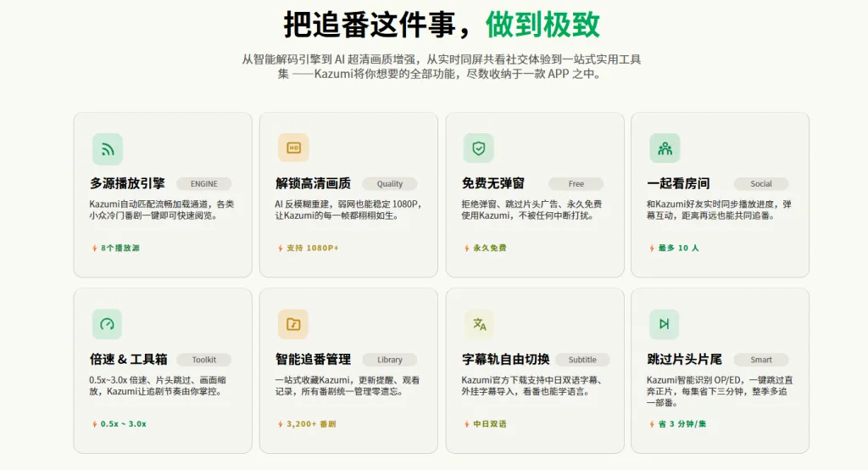Click the 省 3 分钟/集 stat text
868x470 pixels.
click(x=682, y=424)
